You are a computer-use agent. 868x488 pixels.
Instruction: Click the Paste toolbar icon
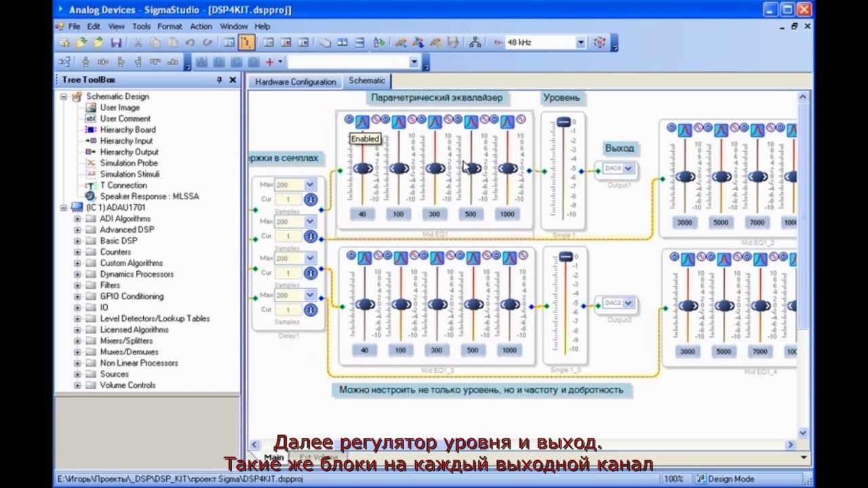(x=173, y=42)
